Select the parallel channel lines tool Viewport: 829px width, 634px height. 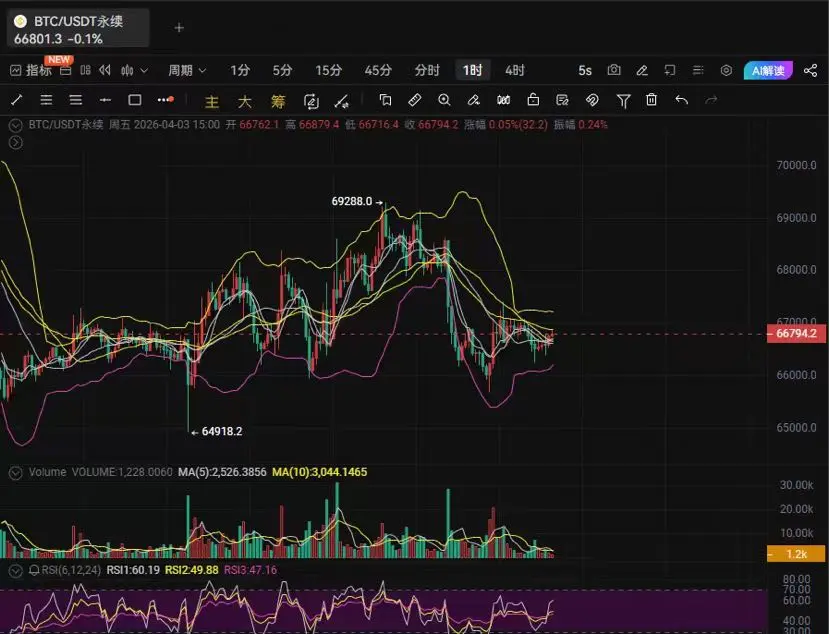(x=46, y=99)
